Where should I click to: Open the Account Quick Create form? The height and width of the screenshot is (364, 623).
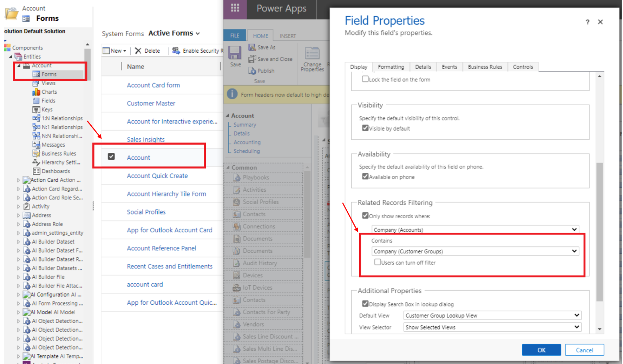pyautogui.click(x=157, y=176)
